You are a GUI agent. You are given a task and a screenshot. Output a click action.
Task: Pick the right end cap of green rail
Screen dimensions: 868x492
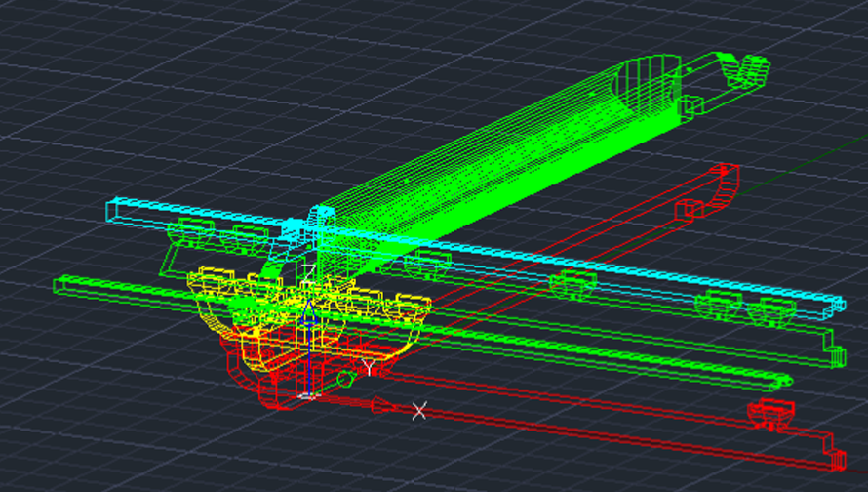[834, 356]
